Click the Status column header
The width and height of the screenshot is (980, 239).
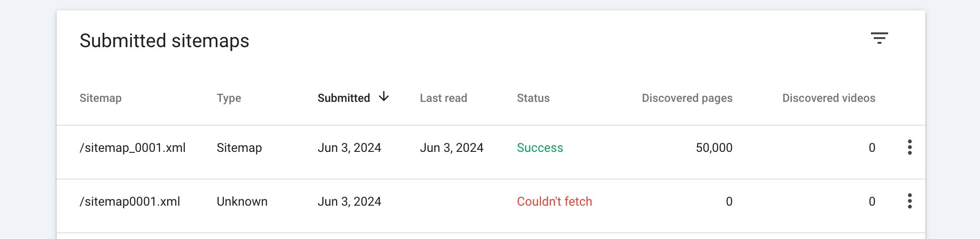pos(533,98)
